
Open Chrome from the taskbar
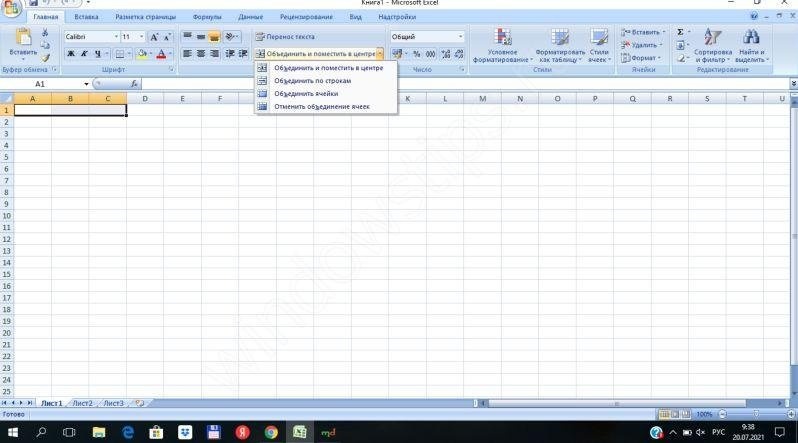tap(271, 432)
